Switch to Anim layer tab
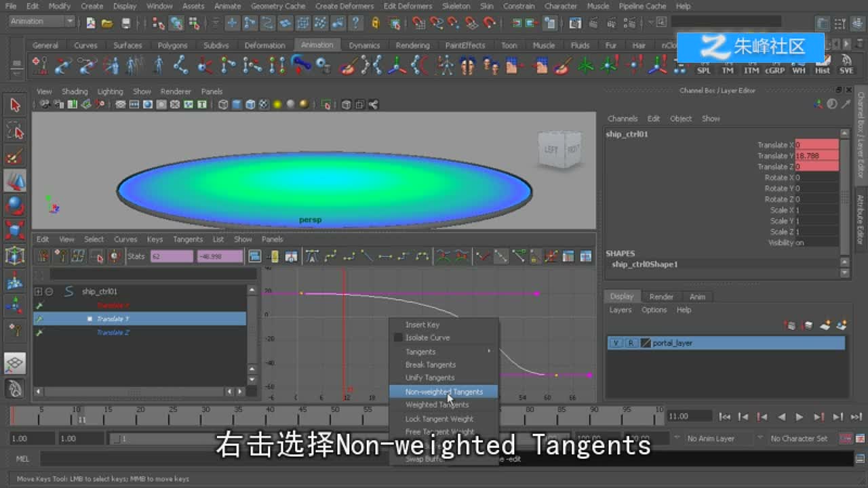This screenshot has height=488, width=868. [x=697, y=297]
